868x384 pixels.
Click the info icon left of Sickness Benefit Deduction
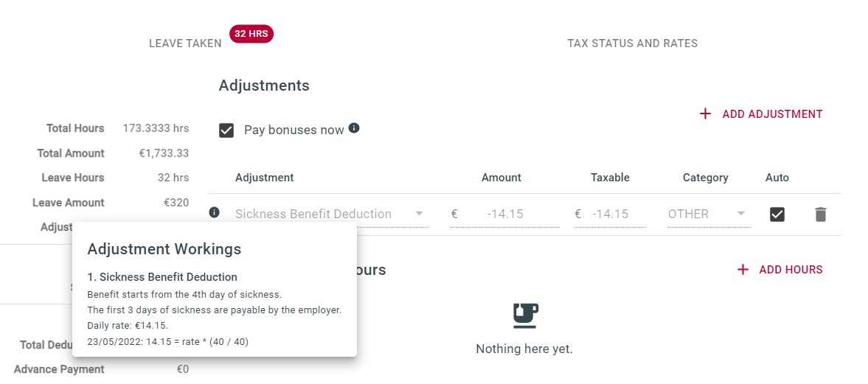pos(214,212)
